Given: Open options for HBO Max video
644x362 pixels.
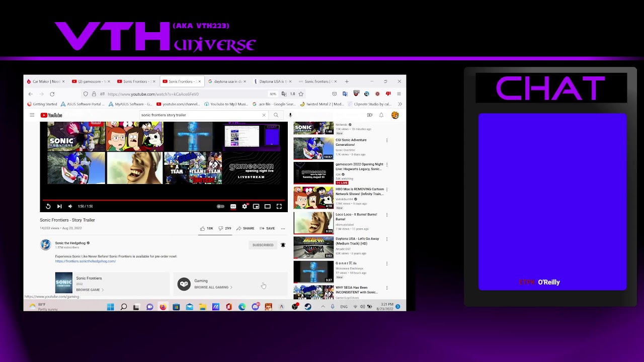Looking at the screenshot, I should coord(386,190).
